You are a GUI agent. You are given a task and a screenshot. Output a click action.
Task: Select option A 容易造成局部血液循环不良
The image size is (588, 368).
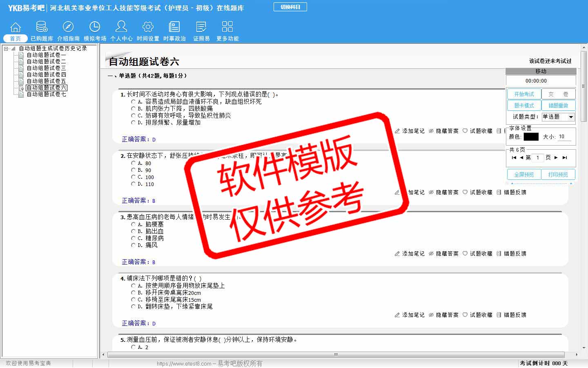[x=133, y=101]
